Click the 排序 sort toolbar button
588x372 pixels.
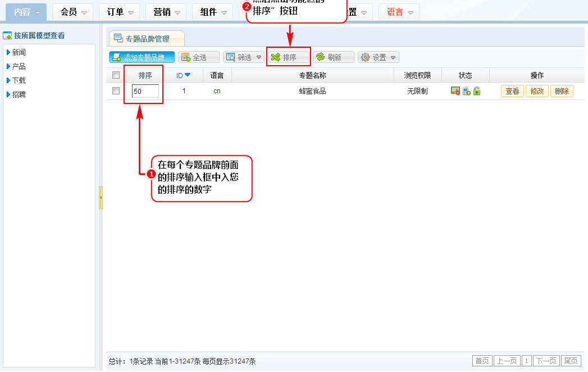tap(289, 57)
